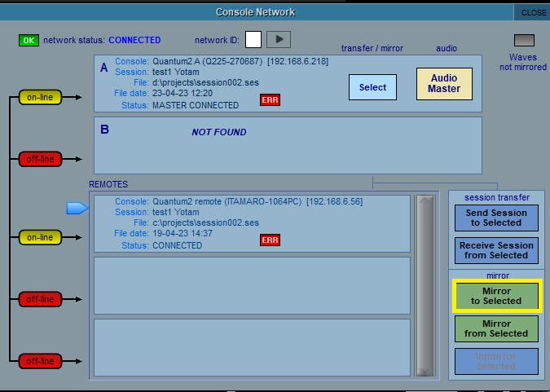Activate Mirror from Selected

point(496,328)
